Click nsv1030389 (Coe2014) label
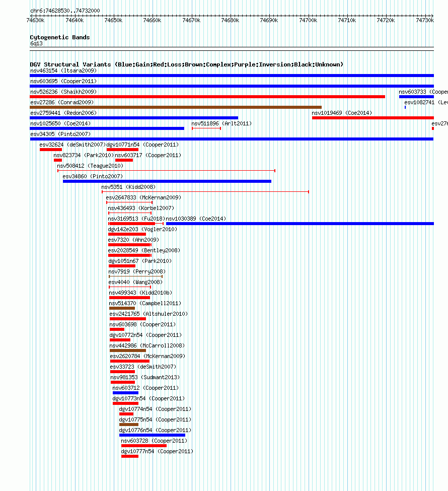Viewport: 448px width, 491px height. [x=196, y=219]
